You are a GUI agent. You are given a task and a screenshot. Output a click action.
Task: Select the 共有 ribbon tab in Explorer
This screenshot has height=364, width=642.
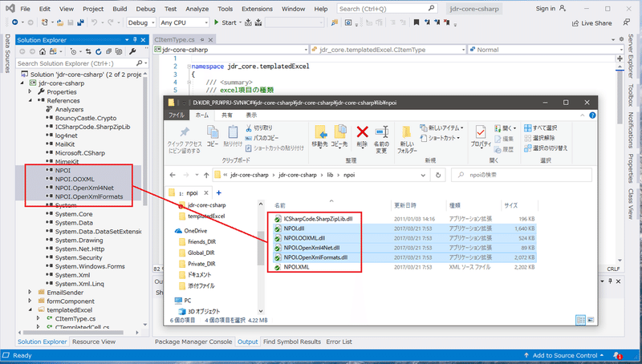[x=227, y=115]
